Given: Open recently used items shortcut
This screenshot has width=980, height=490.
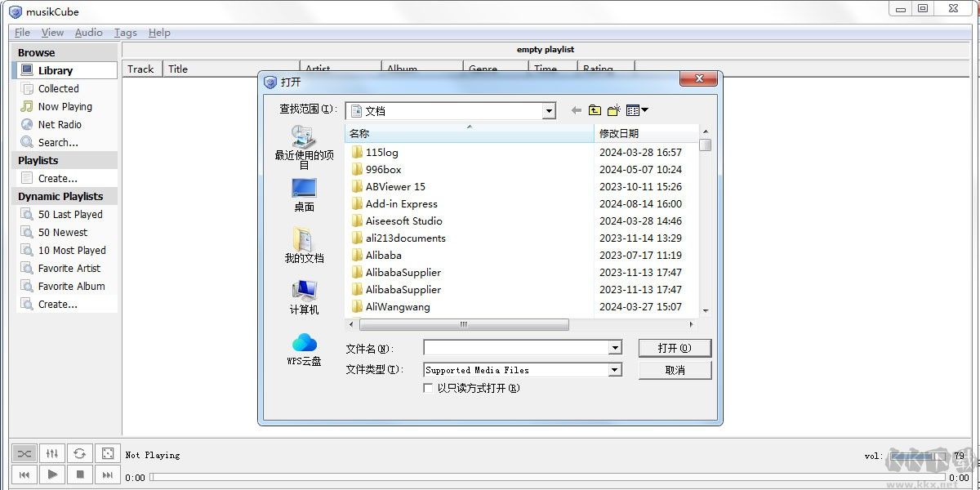Looking at the screenshot, I should pos(304,148).
